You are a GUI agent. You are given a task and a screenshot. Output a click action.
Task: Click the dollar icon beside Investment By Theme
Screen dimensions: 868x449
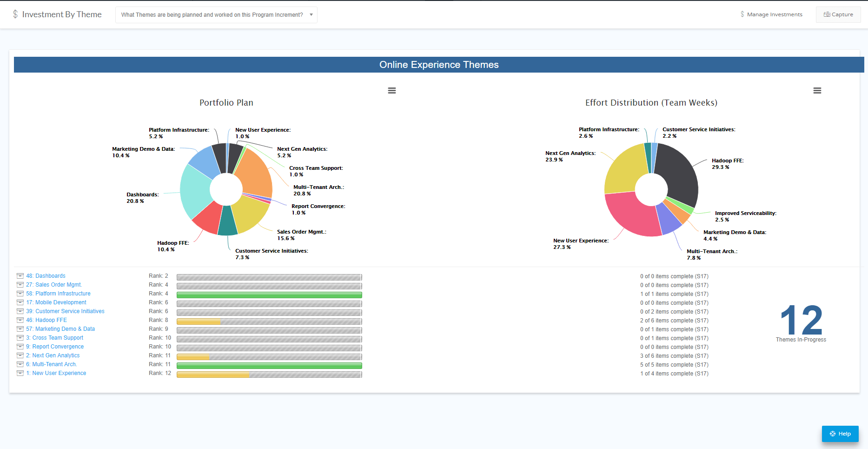coord(15,14)
